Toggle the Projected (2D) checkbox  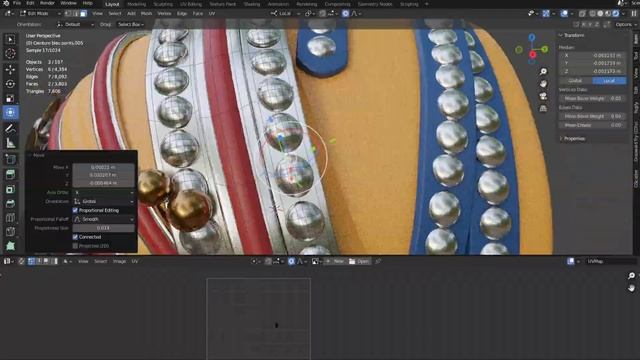75,246
